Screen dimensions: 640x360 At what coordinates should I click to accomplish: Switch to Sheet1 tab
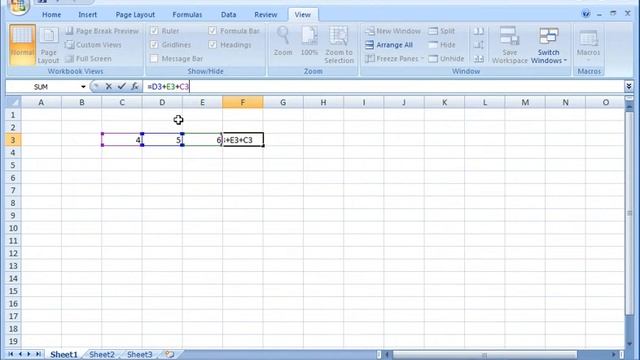(64, 354)
